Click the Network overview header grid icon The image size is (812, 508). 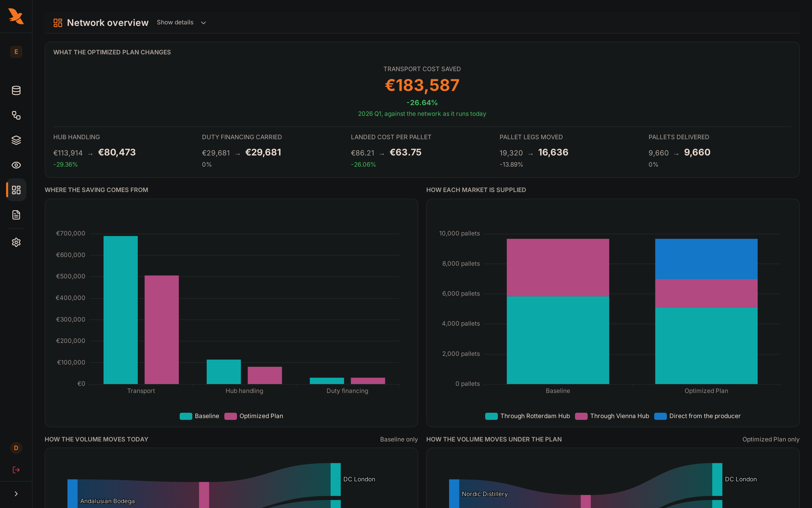58,23
